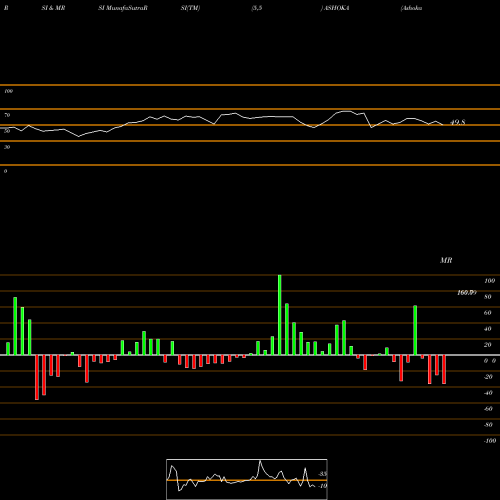Click the RSI current value 49.8

458,122
